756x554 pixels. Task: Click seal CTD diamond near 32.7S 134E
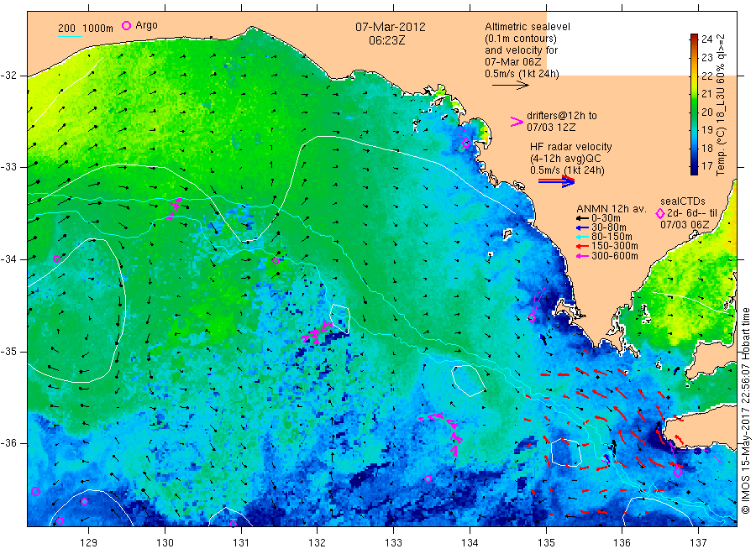coord(465,143)
